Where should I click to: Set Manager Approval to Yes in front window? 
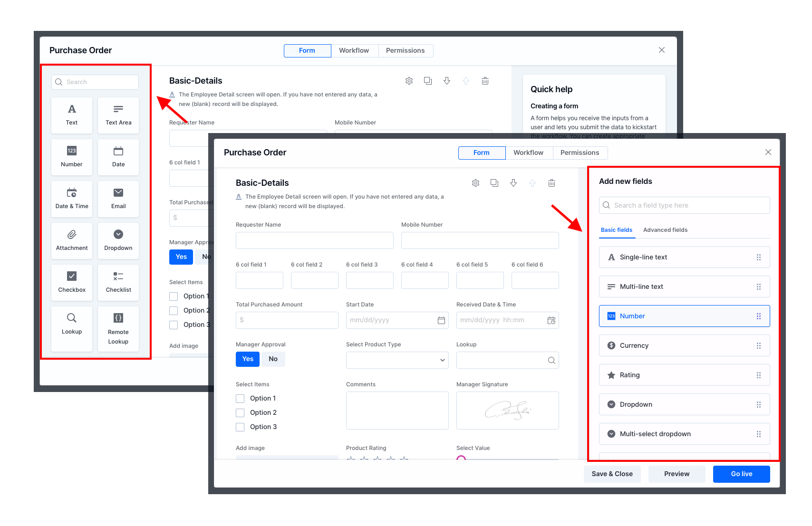coord(248,359)
